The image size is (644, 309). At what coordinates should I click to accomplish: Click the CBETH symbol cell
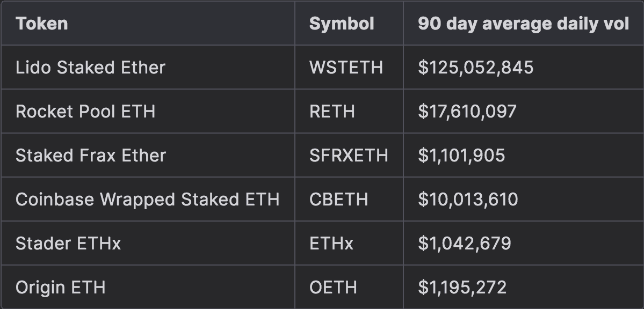click(x=338, y=200)
